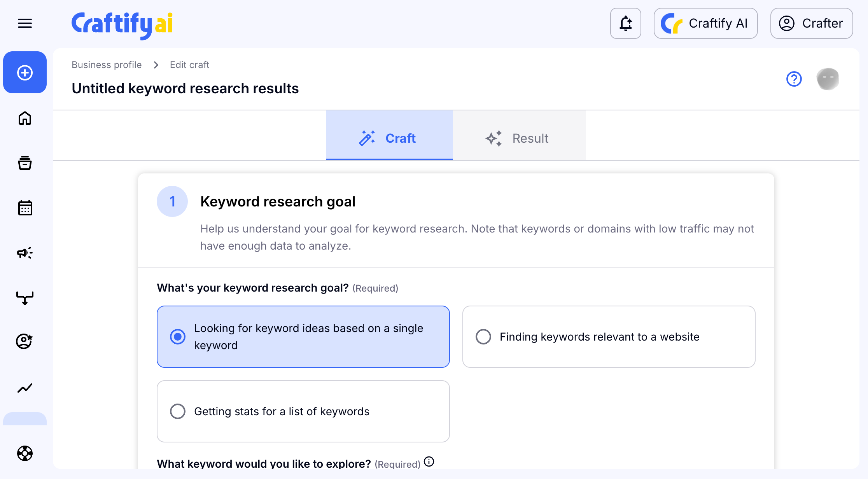Image resolution: width=868 pixels, height=479 pixels.
Task: Choose Finding keywords relevant to a website
Action: pos(483,337)
